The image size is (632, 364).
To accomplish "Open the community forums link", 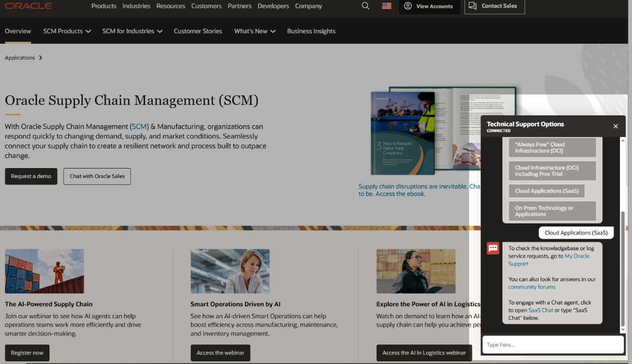I will (x=532, y=287).
